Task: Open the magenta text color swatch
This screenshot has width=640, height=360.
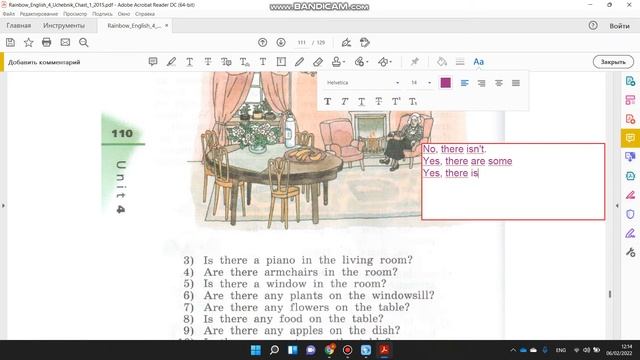Action: tap(446, 83)
